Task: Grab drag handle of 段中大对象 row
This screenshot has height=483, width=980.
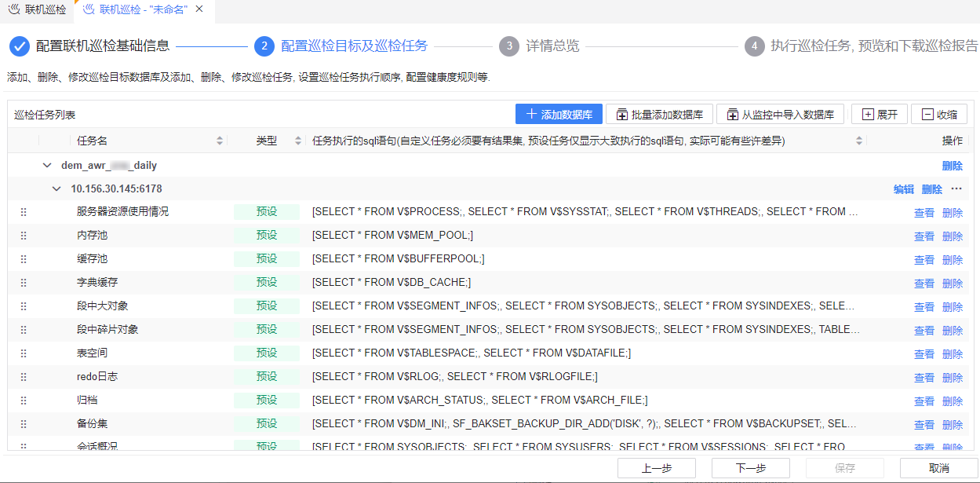Action: [x=24, y=306]
